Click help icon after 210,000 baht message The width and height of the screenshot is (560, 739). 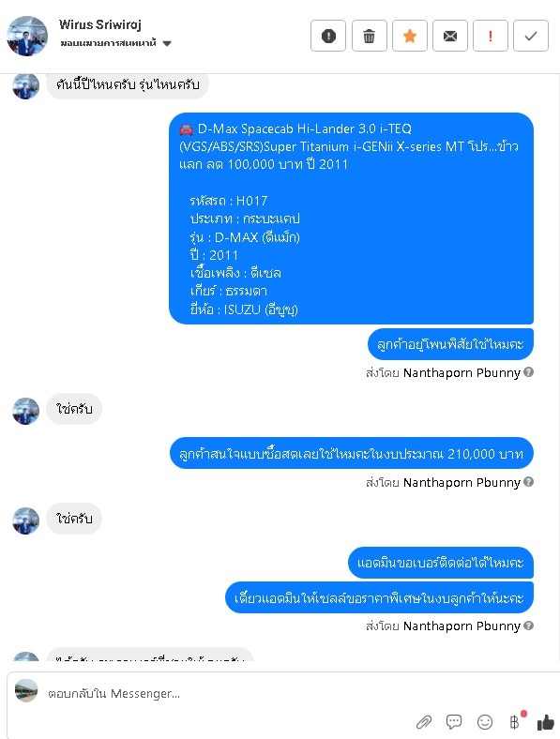pyautogui.click(x=529, y=482)
